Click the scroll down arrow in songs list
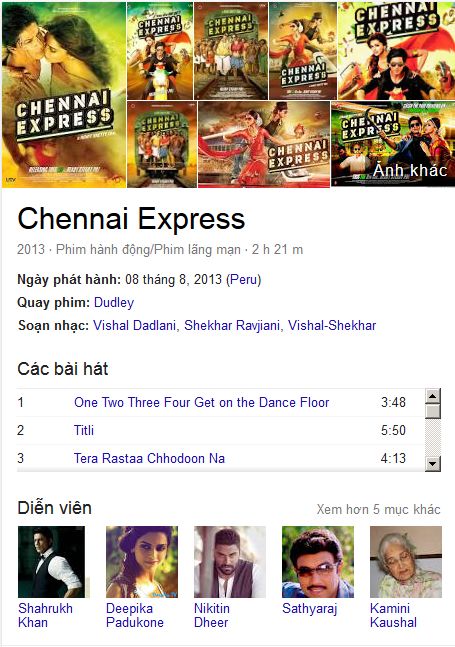The height and width of the screenshot is (647, 455). (x=433, y=464)
